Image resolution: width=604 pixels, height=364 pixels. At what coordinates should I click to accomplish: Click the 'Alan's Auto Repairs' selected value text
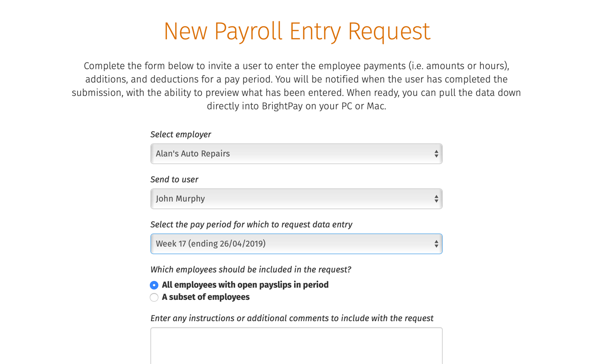[x=193, y=154]
